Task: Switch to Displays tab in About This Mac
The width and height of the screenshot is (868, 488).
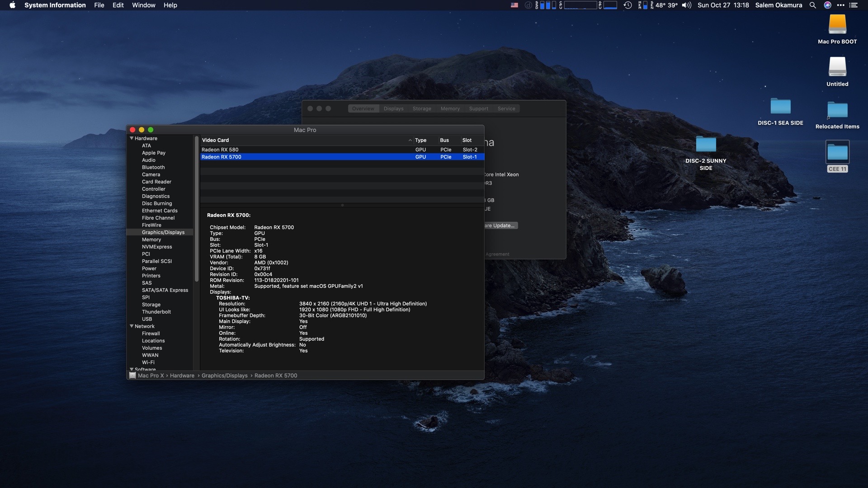Action: click(393, 108)
